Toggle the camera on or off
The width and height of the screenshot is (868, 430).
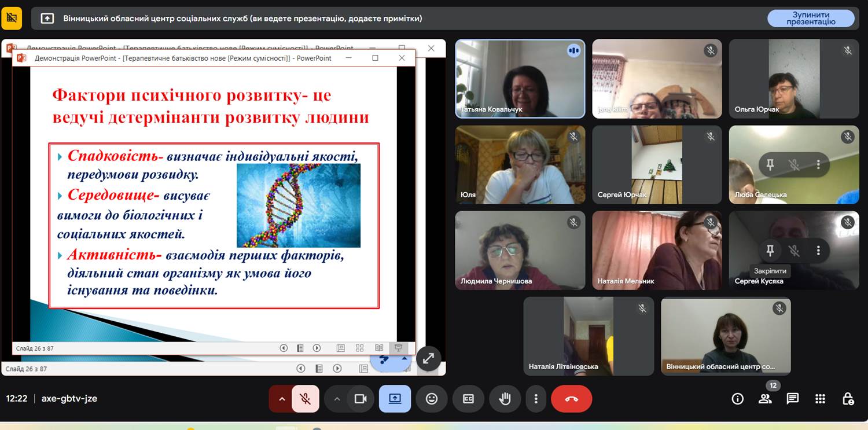coord(361,399)
